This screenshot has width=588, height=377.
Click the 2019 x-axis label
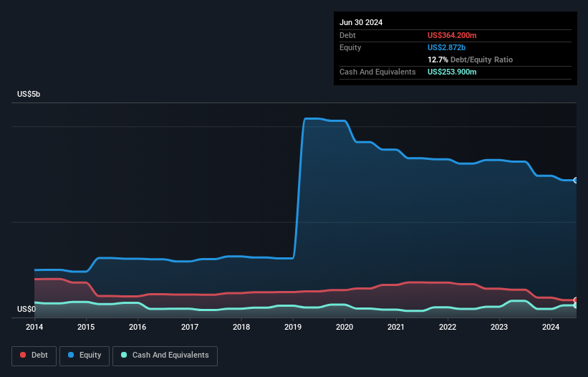click(x=293, y=327)
